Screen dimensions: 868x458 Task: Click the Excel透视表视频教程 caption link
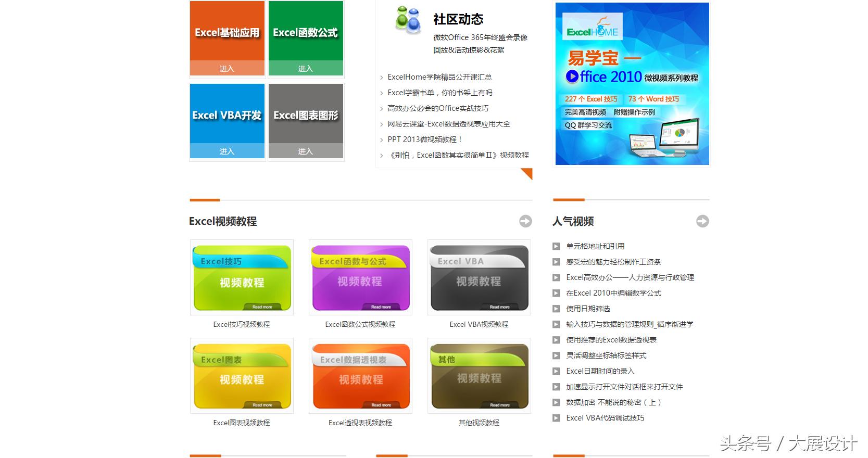pyautogui.click(x=360, y=423)
